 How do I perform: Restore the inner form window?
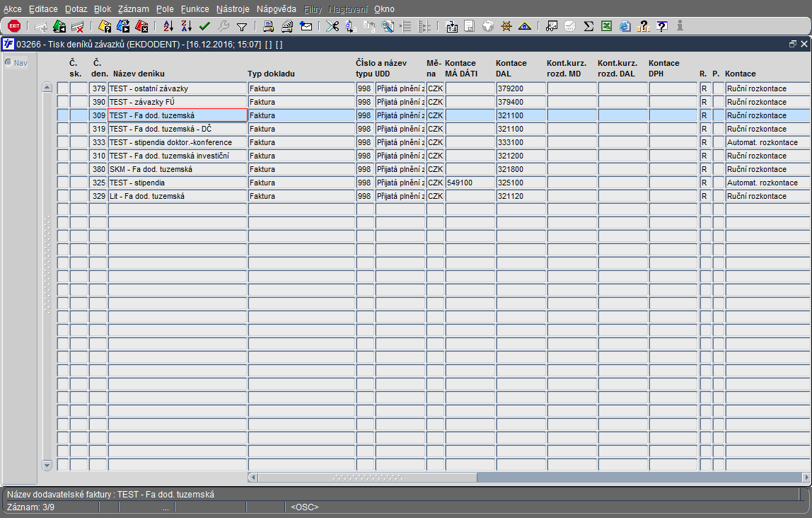pos(792,44)
